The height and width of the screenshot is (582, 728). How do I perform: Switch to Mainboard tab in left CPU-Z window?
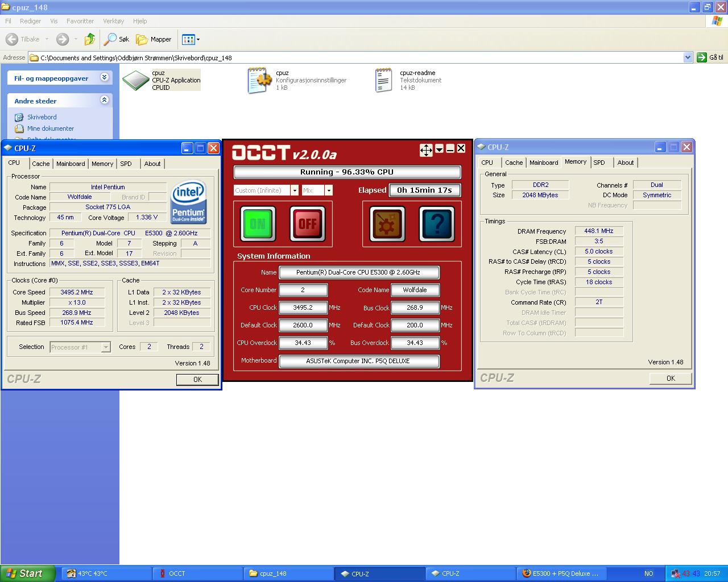(x=71, y=164)
